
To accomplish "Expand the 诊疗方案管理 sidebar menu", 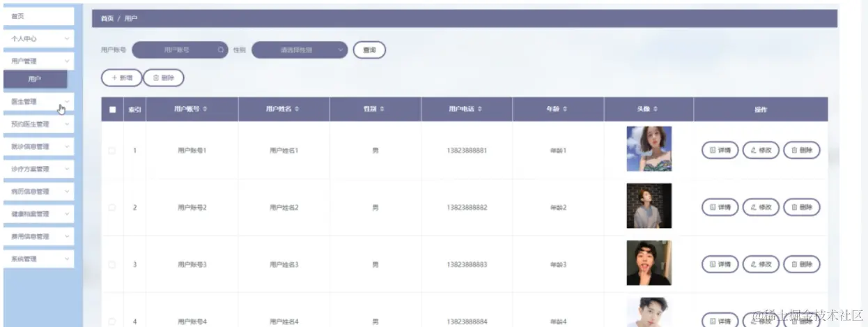I will [39, 169].
